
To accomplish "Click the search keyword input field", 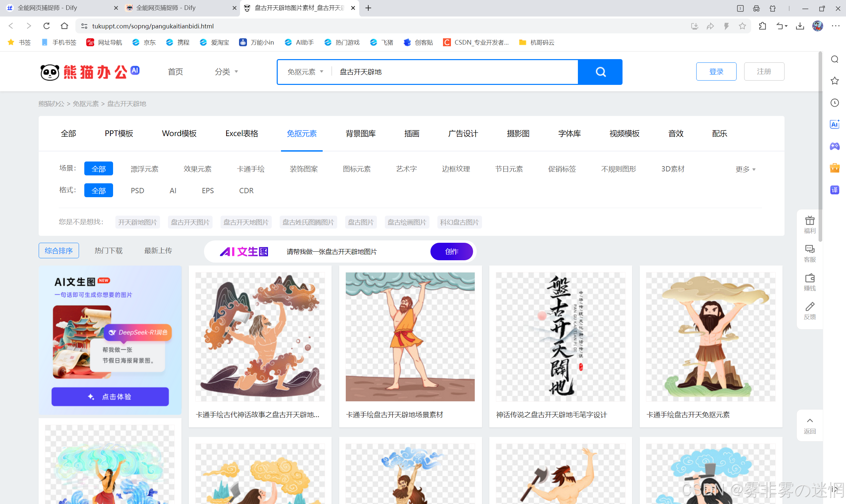I will tap(456, 72).
